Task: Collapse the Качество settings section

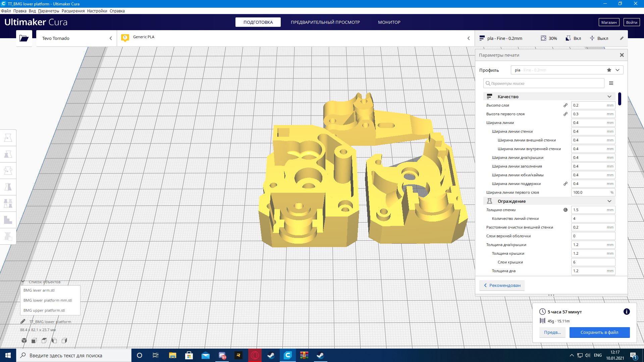Action: click(x=609, y=97)
